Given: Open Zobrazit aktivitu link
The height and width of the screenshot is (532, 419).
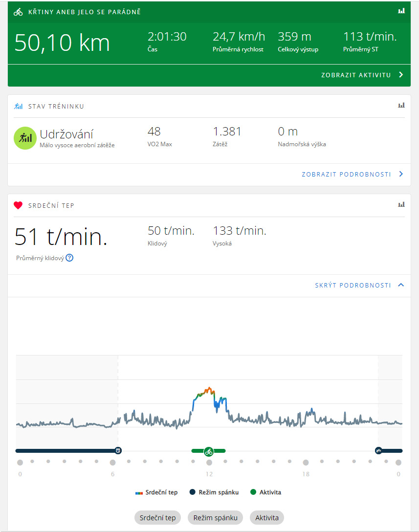Looking at the screenshot, I should (356, 75).
